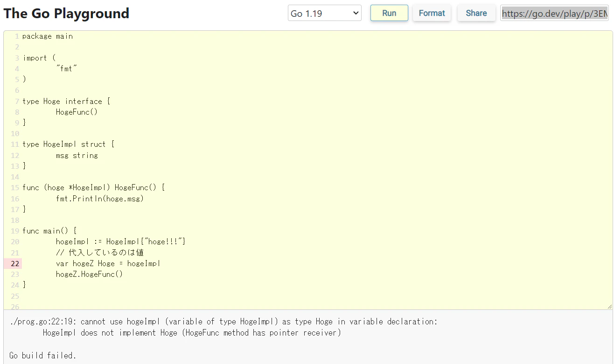Click the code editor resize grip

tap(609, 306)
